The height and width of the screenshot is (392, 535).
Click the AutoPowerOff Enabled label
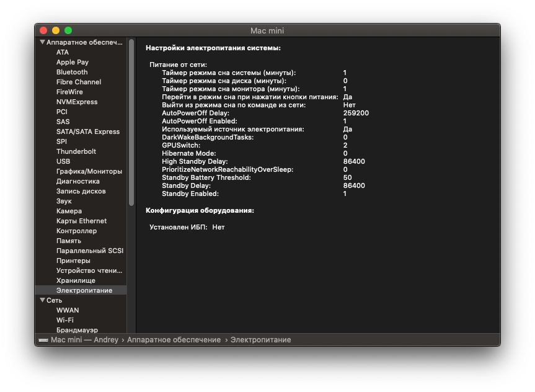point(199,121)
